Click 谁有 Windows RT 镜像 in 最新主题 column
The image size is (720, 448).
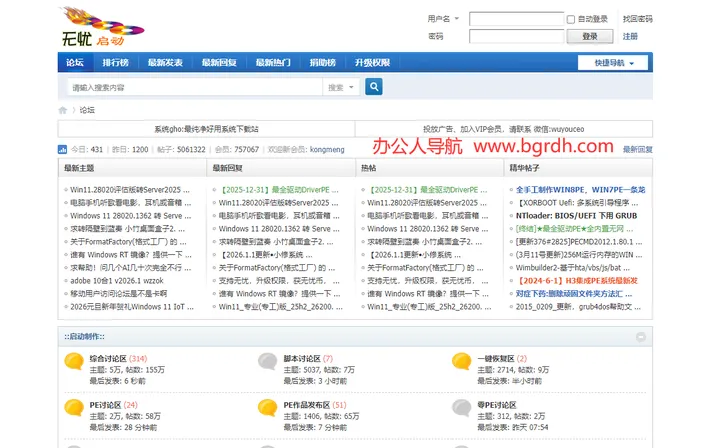tap(131, 255)
